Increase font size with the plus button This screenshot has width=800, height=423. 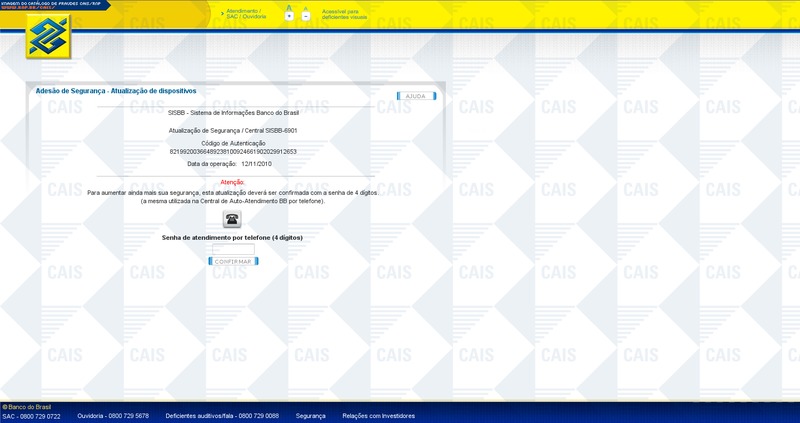[289, 16]
